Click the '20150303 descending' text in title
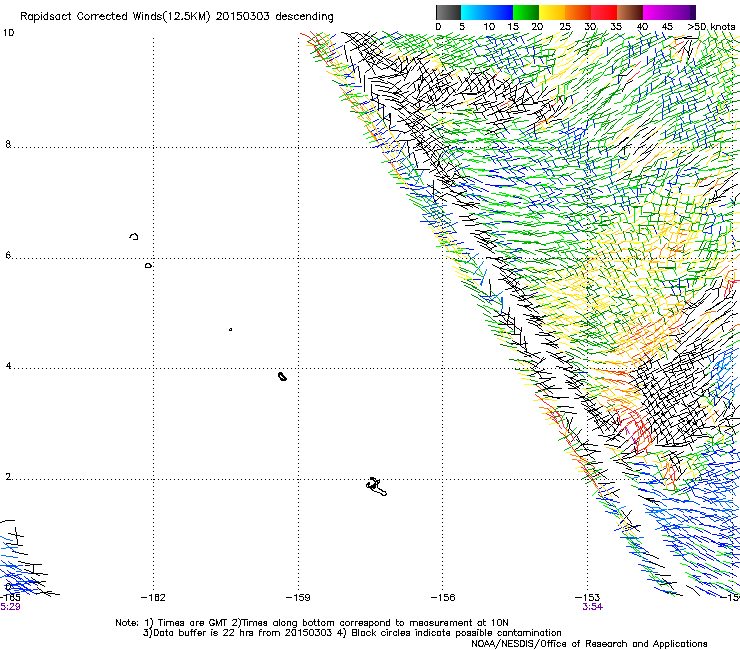The width and height of the screenshot is (740, 650). [x=274, y=17]
